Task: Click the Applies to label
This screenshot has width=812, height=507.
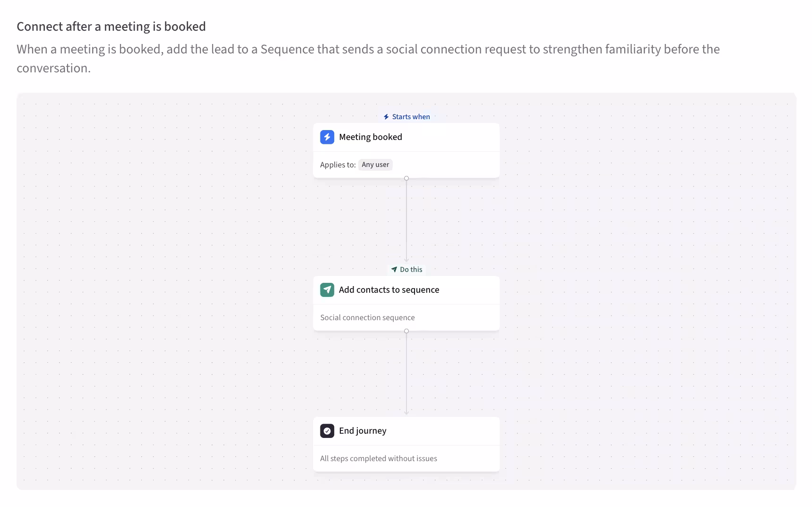Action: [337, 165]
